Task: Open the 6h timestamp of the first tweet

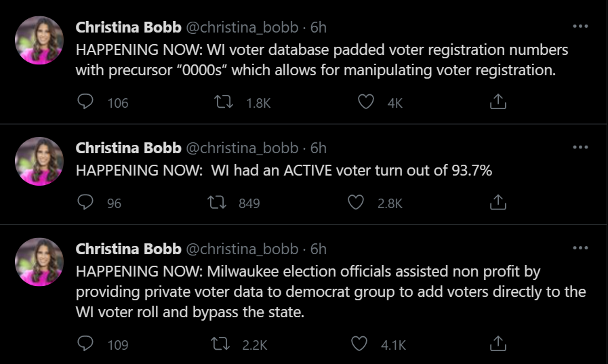Action: 319,28
